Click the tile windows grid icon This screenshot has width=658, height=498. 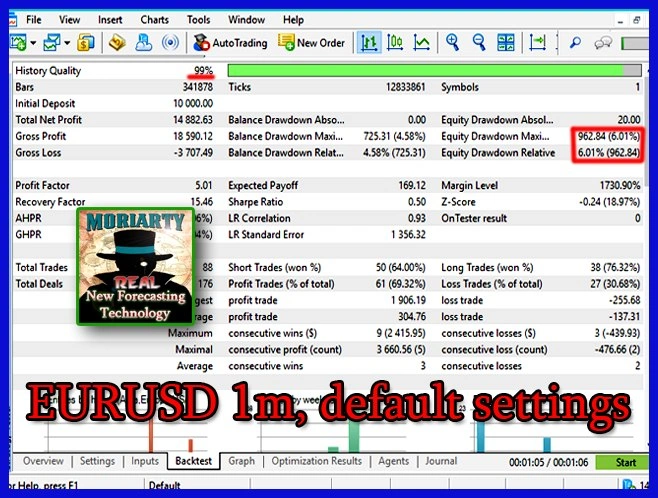click(505, 43)
